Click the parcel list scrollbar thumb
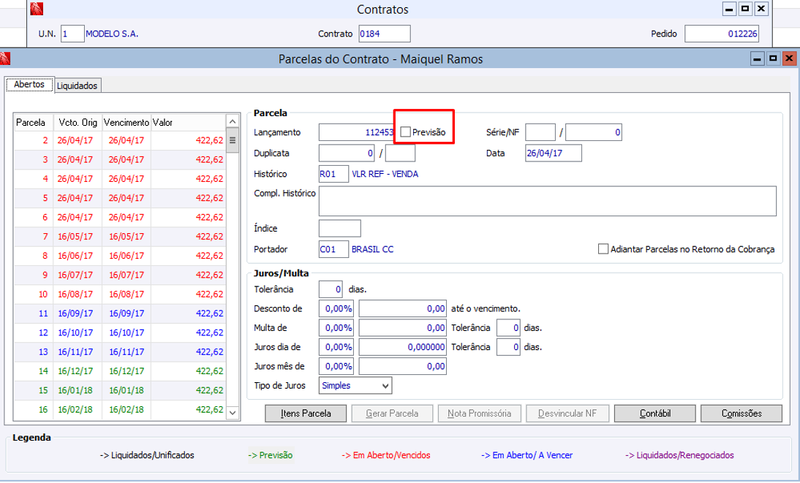 click(x=233, y=140)
